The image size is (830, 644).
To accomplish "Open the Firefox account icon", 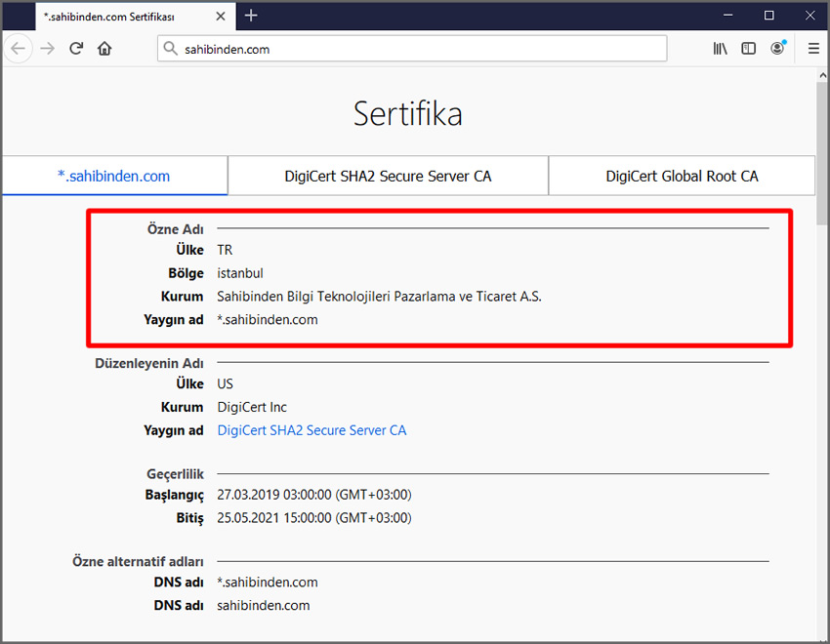I will point(777,49).
